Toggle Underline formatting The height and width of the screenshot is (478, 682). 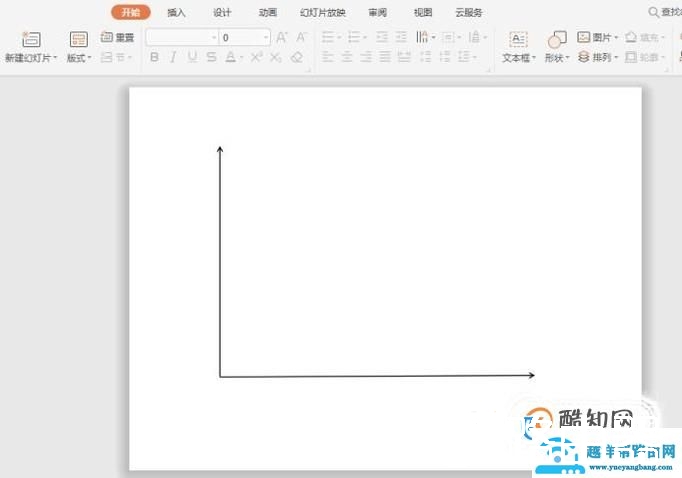[x=192, y=57]
